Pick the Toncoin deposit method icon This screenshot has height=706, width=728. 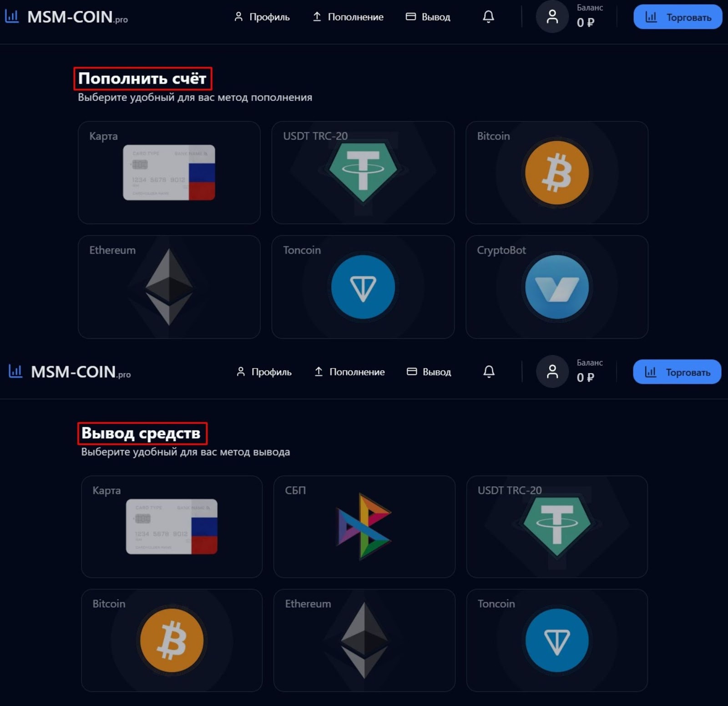coord(363,287)
